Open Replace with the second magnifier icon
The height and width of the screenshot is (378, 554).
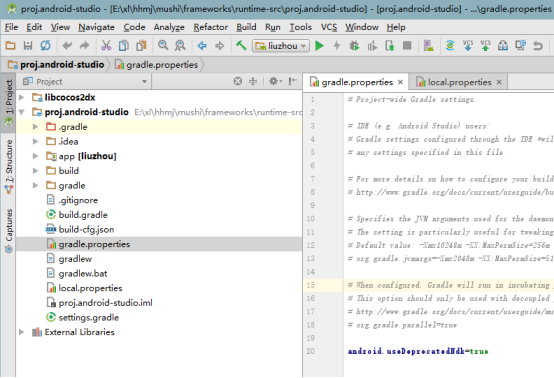pos(180,46)
